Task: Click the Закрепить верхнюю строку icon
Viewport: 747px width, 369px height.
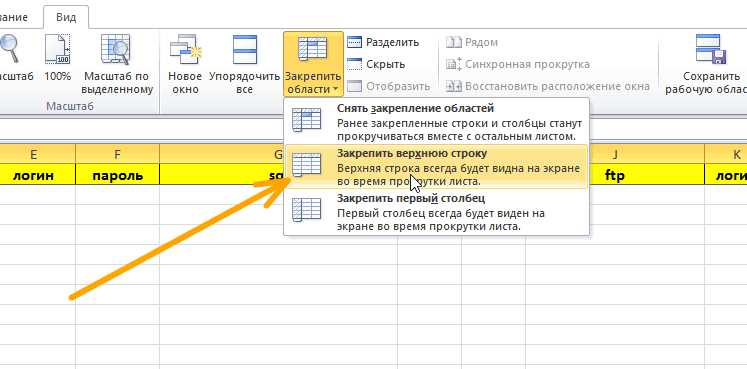Action: point(307,165)
